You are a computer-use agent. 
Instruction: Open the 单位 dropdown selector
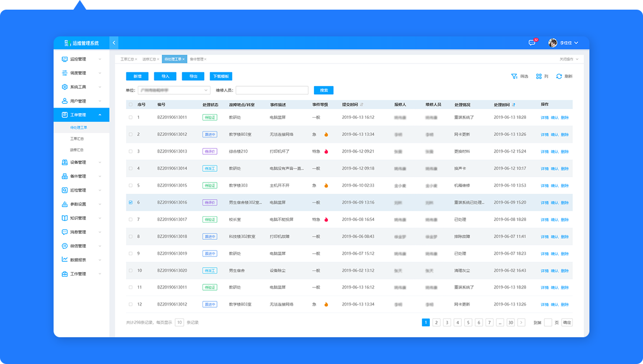tap(173, 90)
